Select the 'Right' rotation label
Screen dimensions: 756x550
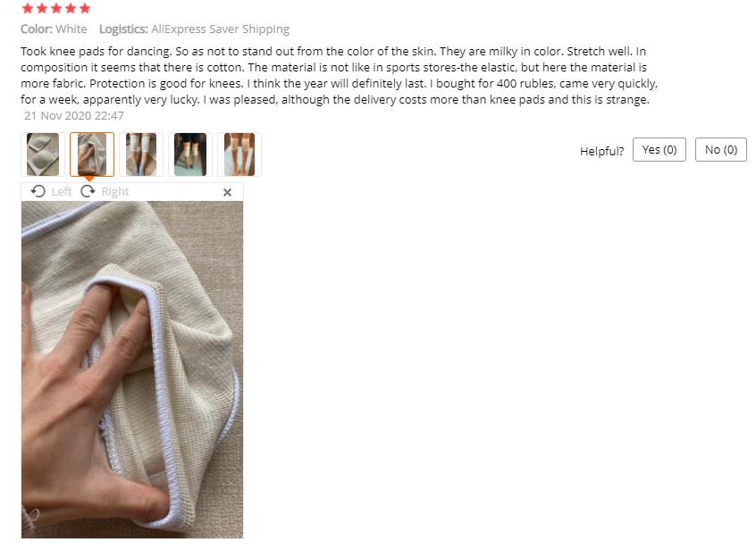(x=114, y=192)
